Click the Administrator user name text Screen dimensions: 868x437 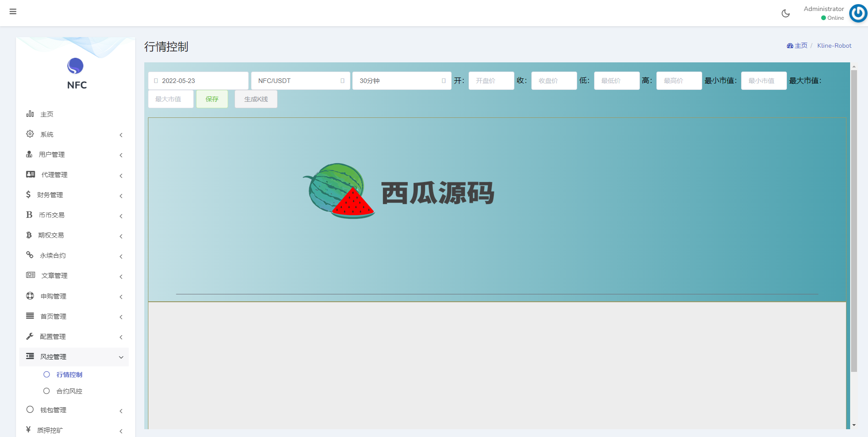[x=824, y=9]
